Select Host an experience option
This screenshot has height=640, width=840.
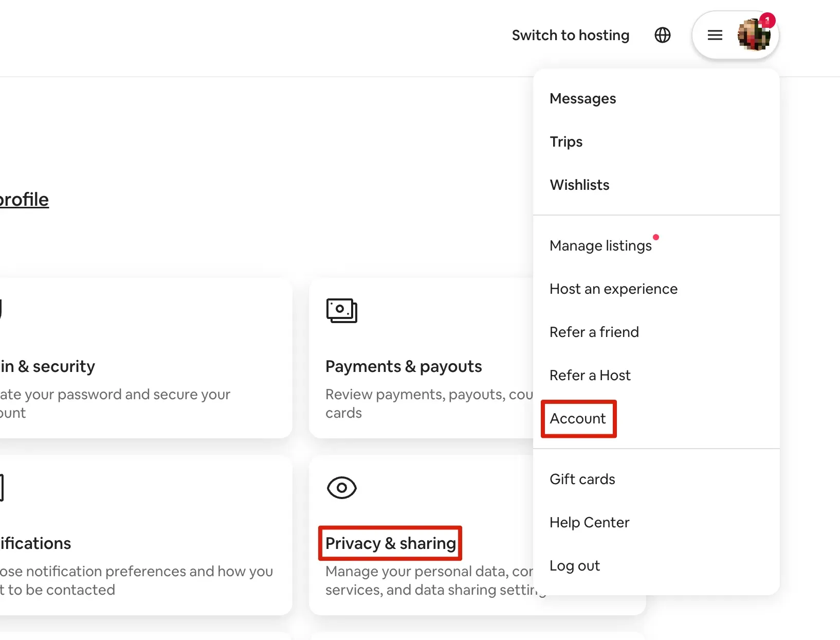(613, 289)
